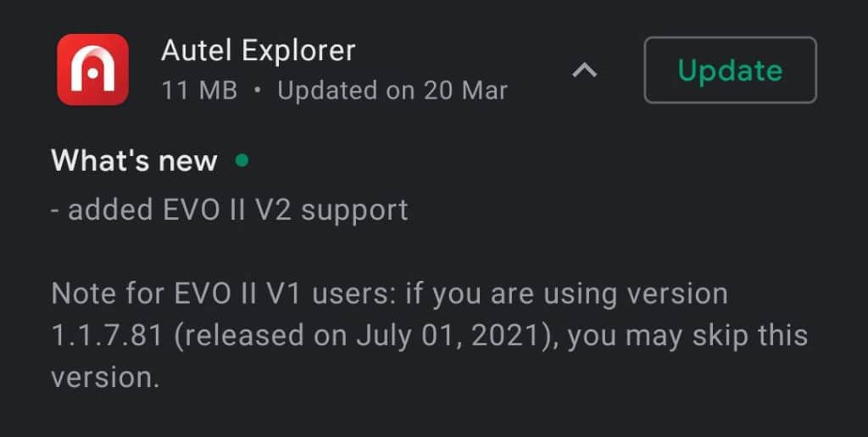
Task: Click the if you are using version text
Action: click(x=566, y=294)
